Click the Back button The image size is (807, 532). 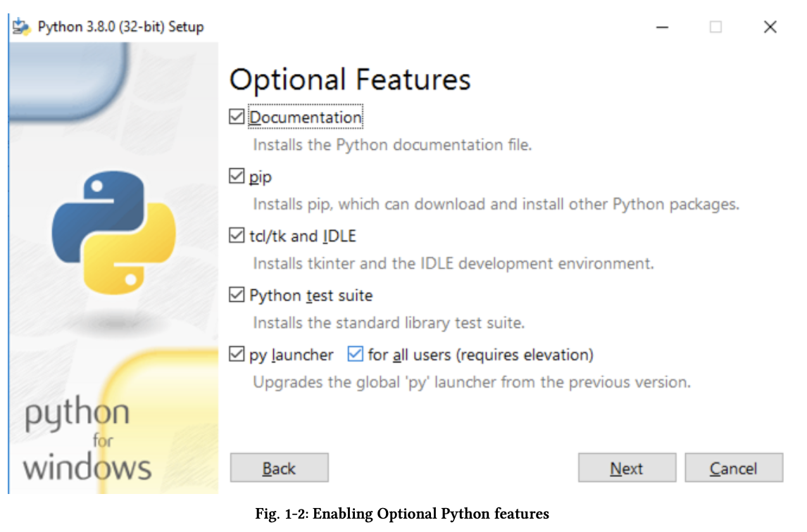tap(279, 468)
